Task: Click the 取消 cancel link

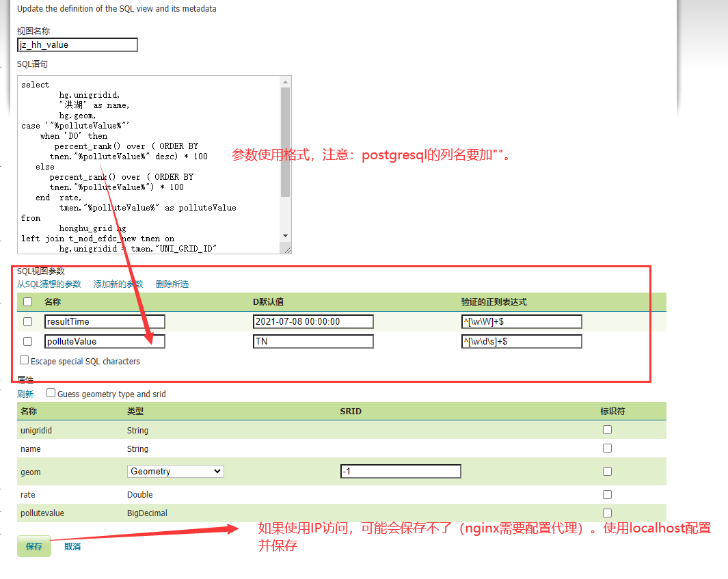Action: tap(72, 547)
